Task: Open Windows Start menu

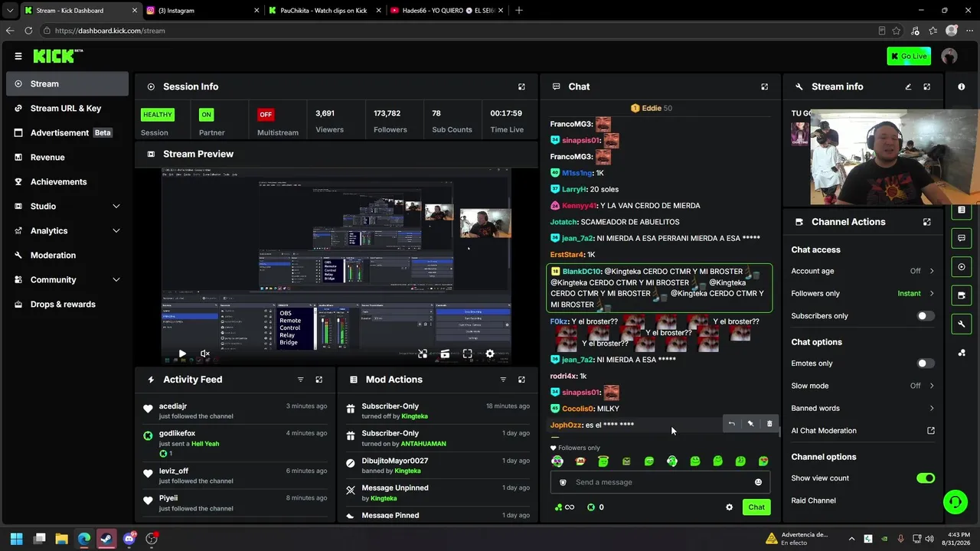Action: [x=17, y=539]
